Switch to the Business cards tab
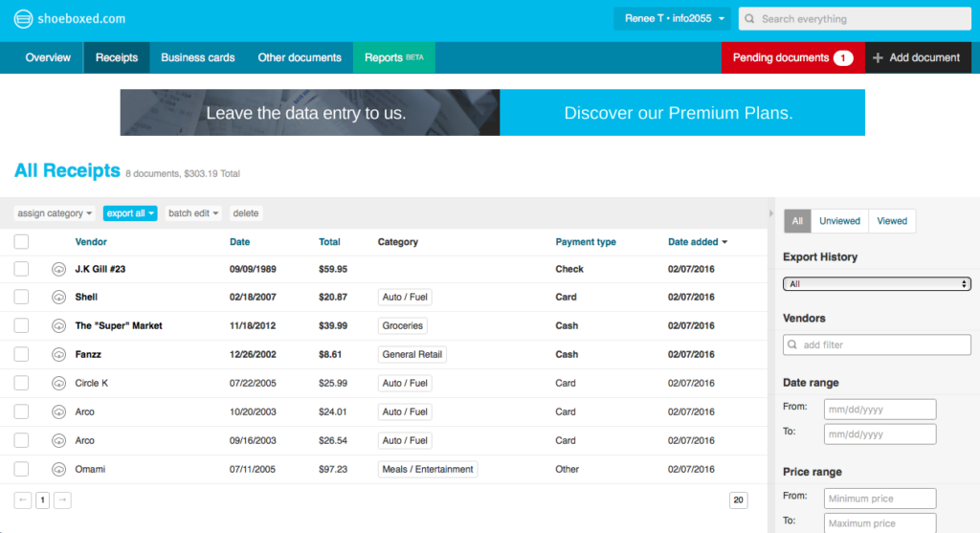Screen dimensions: 980x533 click(x=197, y=57)
